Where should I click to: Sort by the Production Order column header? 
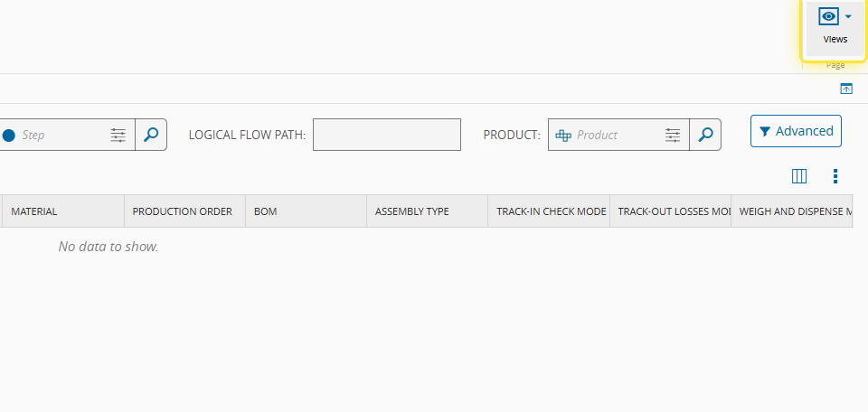pyautogui.click(x=183, y=211)
